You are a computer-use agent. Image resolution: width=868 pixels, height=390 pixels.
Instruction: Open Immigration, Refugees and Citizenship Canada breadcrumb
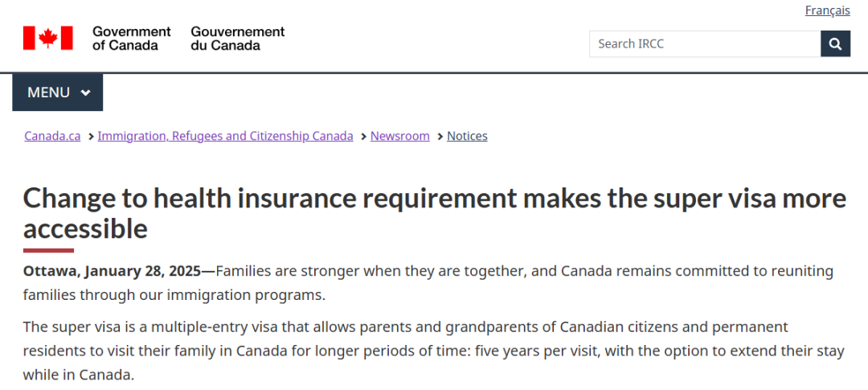point(225,136)
